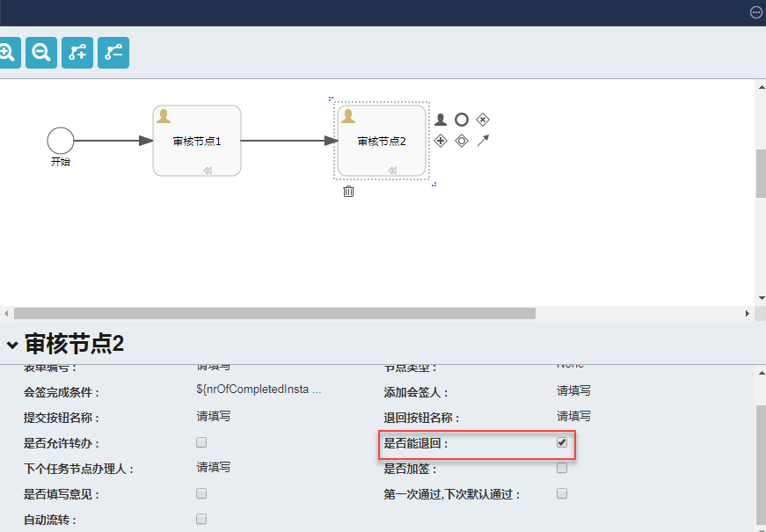
Task: Uncheck the 是否能退回 checkbox
Action: [562, 442]
